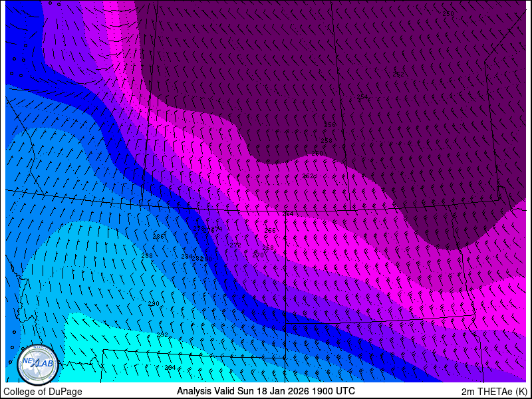Click the 290 contour label

[154, 304]
